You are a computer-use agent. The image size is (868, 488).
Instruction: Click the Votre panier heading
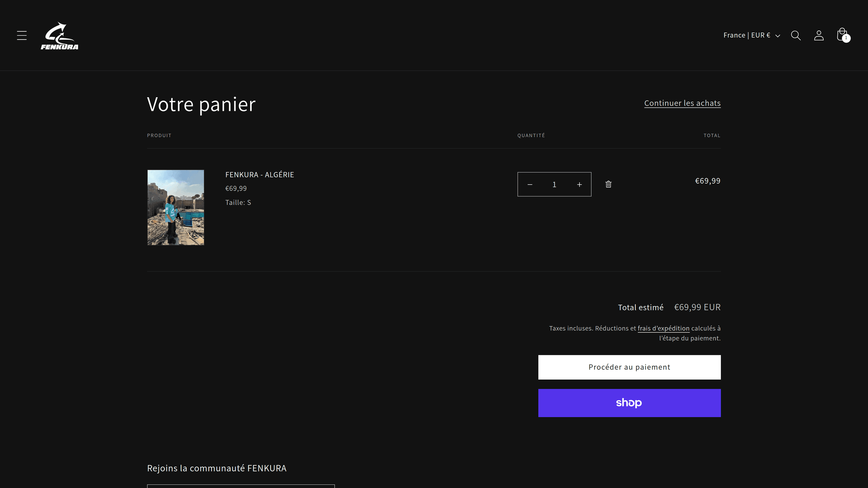[x=201, y=104]
